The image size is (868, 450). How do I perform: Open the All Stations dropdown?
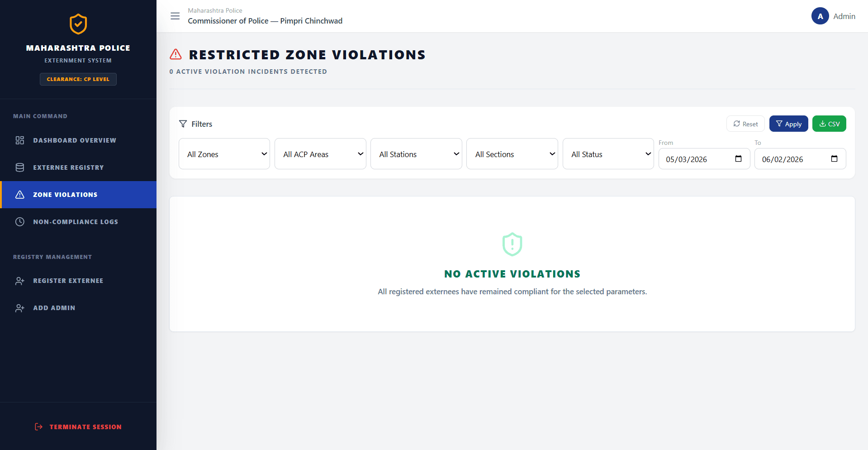(416, 154)
